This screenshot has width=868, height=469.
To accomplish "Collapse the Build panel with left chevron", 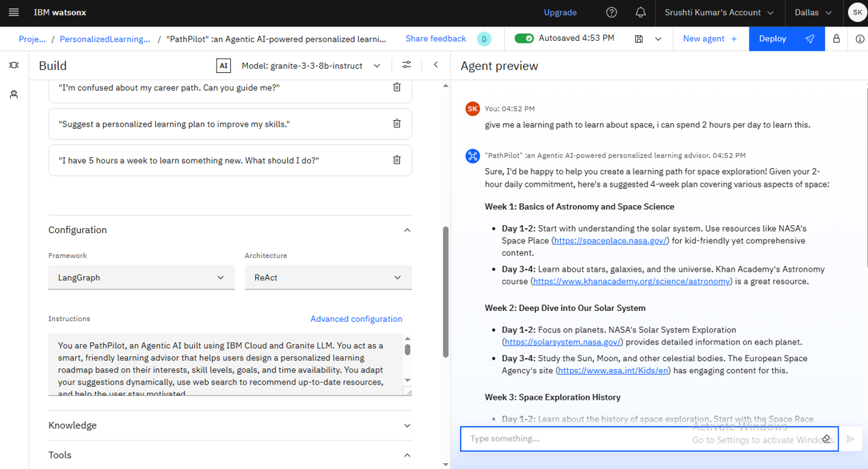I will [x=436, y=65].
